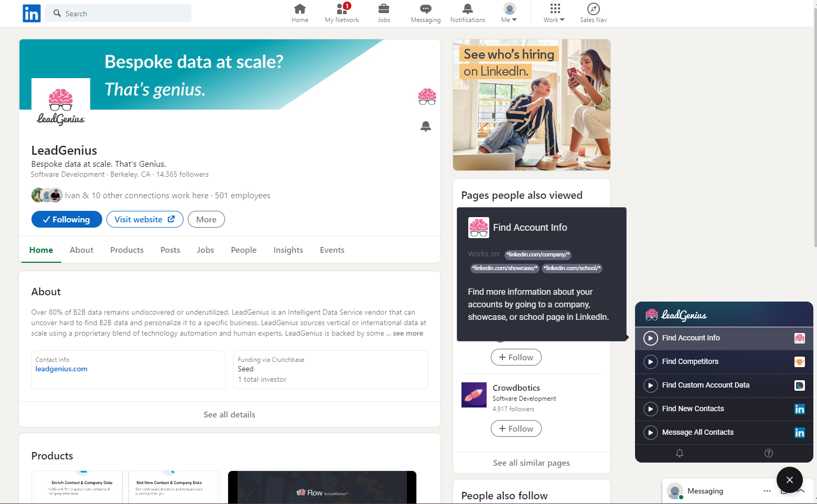Click the Funding via Crunchbase Seed card
Screen dimensions: 817x504
click(x=331, y=370)
